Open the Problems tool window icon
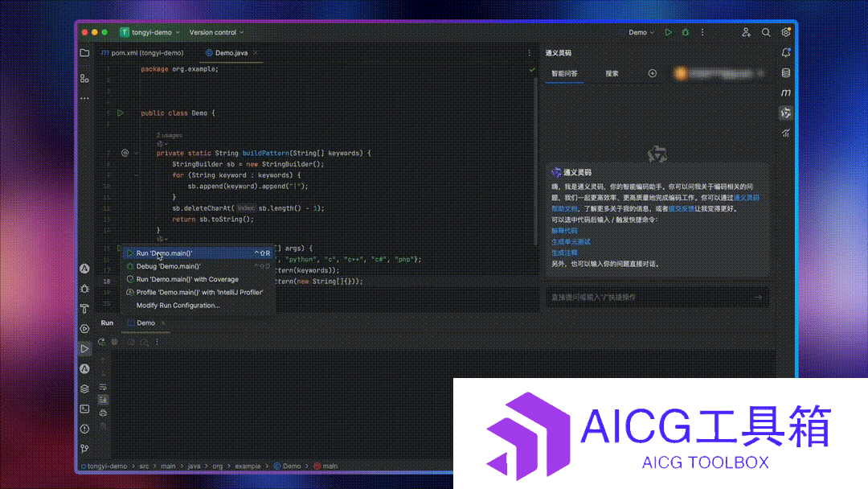 [x=84, y=429]
